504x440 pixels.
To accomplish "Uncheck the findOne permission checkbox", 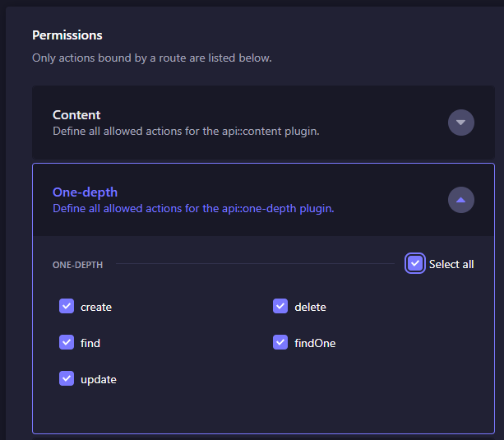I will [x=280, y=342].
